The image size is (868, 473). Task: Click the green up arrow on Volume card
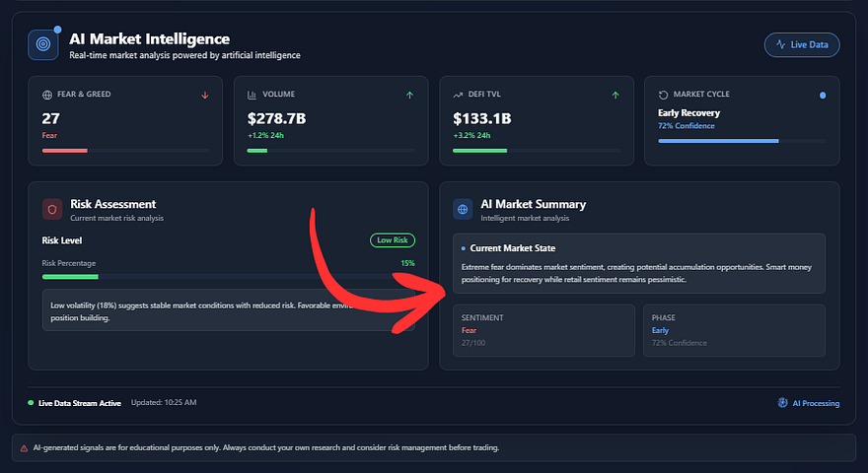[409, 96]
